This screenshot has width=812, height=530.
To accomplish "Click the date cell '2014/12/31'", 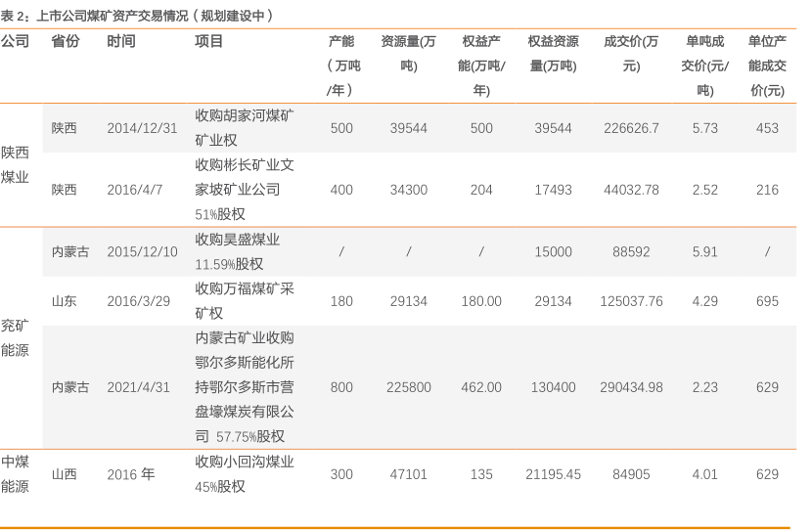I will click(142, 128).
